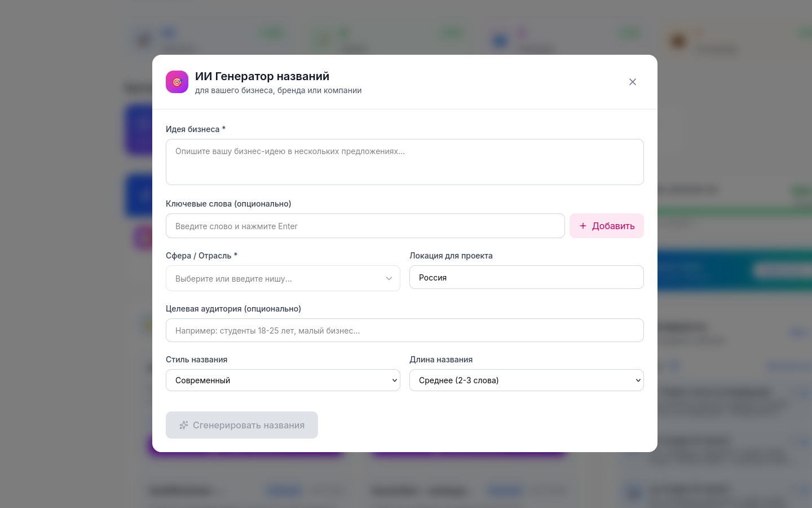Click the Локация для проекта label
This screenshot has height=508, width=812.
tap(451, 256)
